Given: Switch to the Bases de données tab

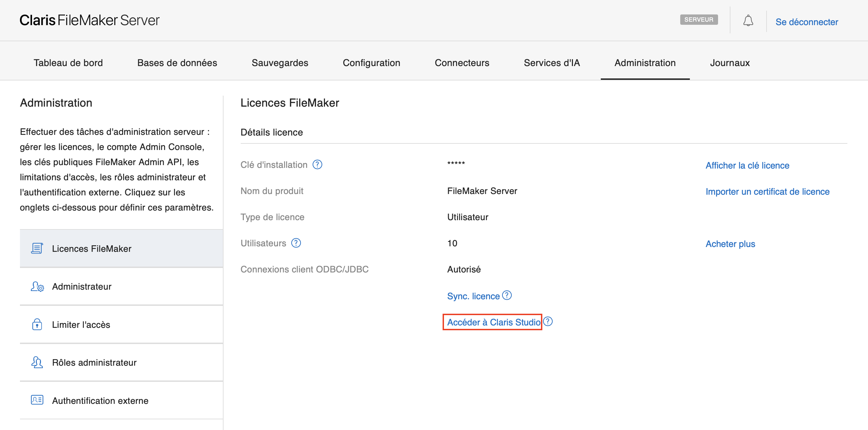Looking at the screenshot, I should (177, 63).
